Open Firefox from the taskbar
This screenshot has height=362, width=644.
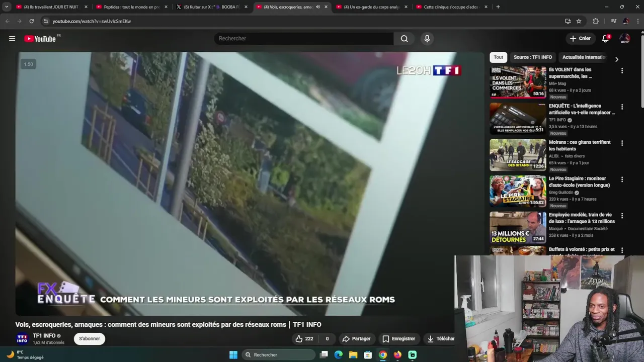click(x=397, y=355)
